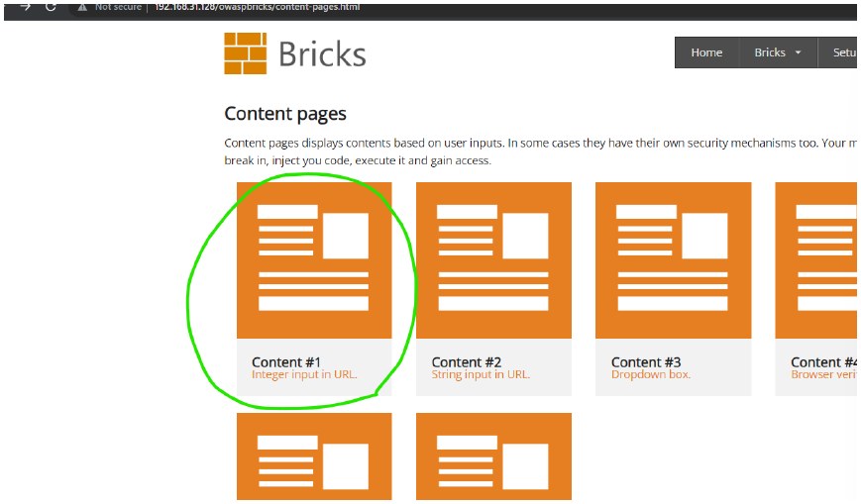Open the Content #1 page thumbnail
This screenshot has height=504, width=861.
pyautogui.click(x=314, y=260)
